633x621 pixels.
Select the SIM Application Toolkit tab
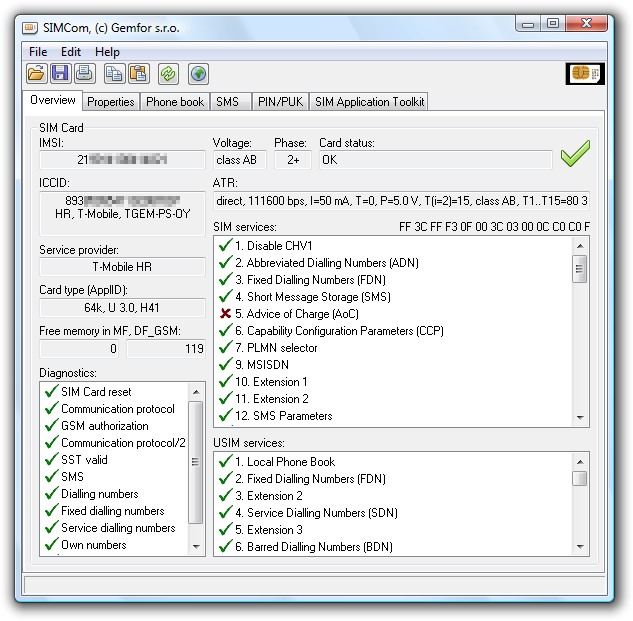tap(369, 102)
